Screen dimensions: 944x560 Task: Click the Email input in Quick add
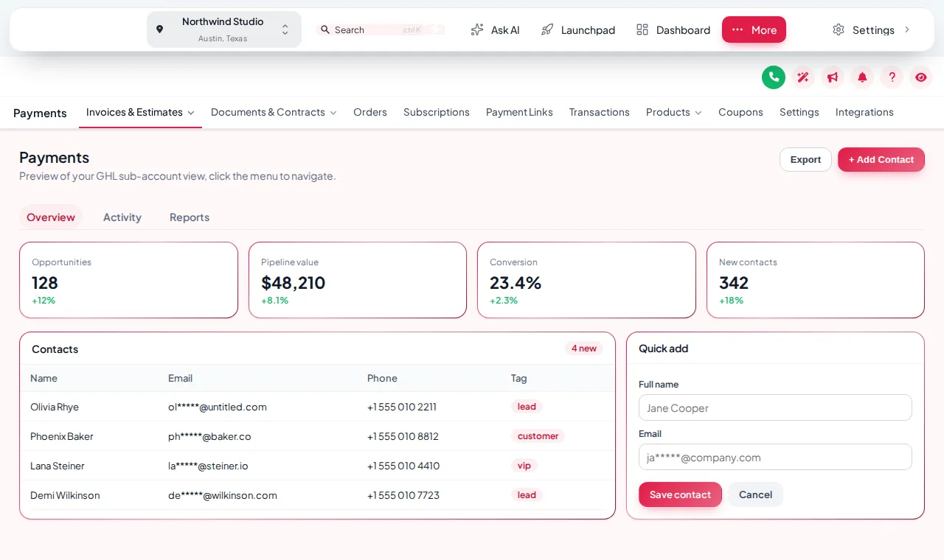(775, 457)
